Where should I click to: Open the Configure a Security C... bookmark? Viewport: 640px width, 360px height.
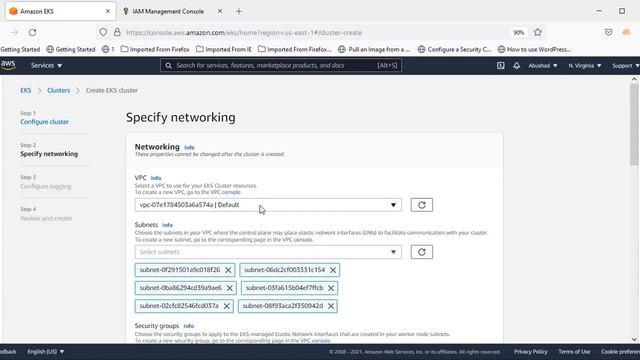pos(454,49)
